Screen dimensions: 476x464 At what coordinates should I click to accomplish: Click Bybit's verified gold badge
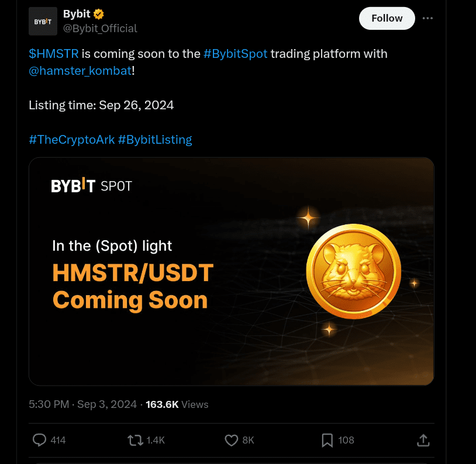pos(98,13)
